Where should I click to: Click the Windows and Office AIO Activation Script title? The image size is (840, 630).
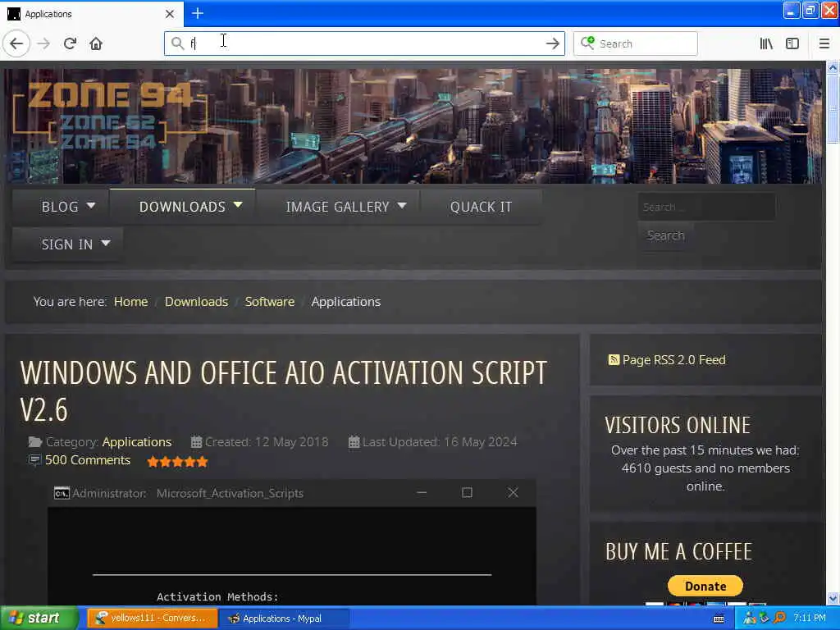click(284, 391)
